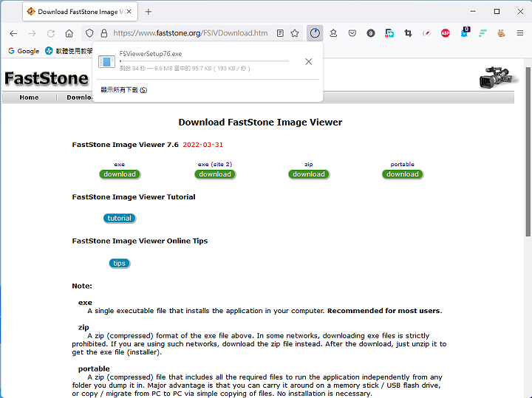The image size is (532, 398).
Task: Bookmark this page with the star
Action: pyautogui.click(x=295, y=33)
